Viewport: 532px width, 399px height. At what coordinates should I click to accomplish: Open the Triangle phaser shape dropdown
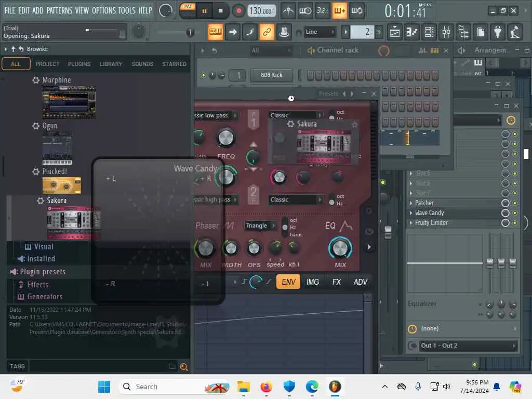click(260, 225)
